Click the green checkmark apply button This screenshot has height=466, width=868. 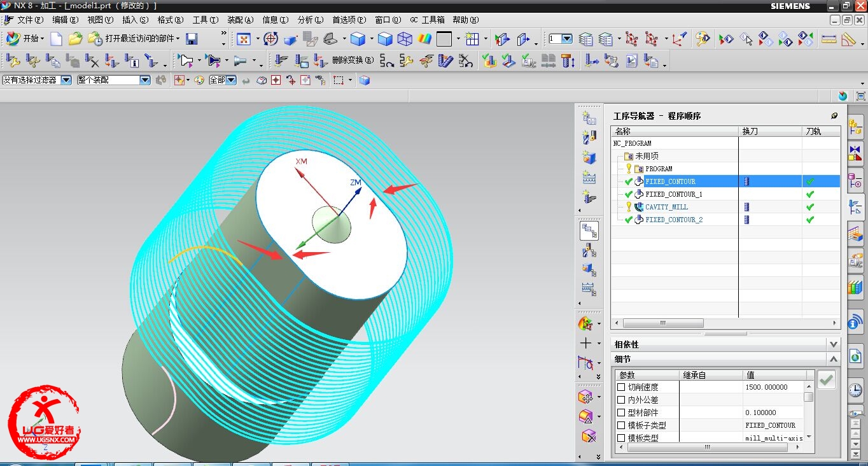click(x=826, y=380)
